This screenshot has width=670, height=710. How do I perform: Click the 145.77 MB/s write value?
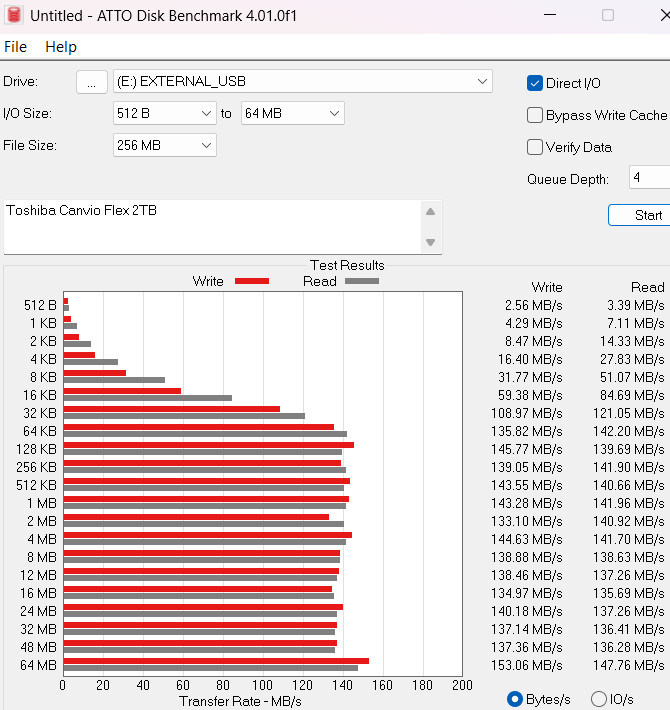[x=526, y=449]
